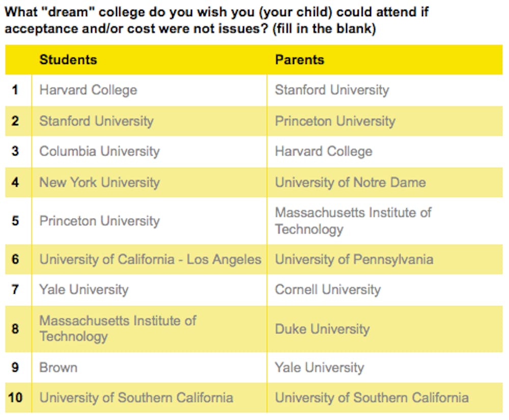Click Yale University in Parents column
Image resolution: width=509 pixels, height=420 pixels.
click(x=319, y=367)
